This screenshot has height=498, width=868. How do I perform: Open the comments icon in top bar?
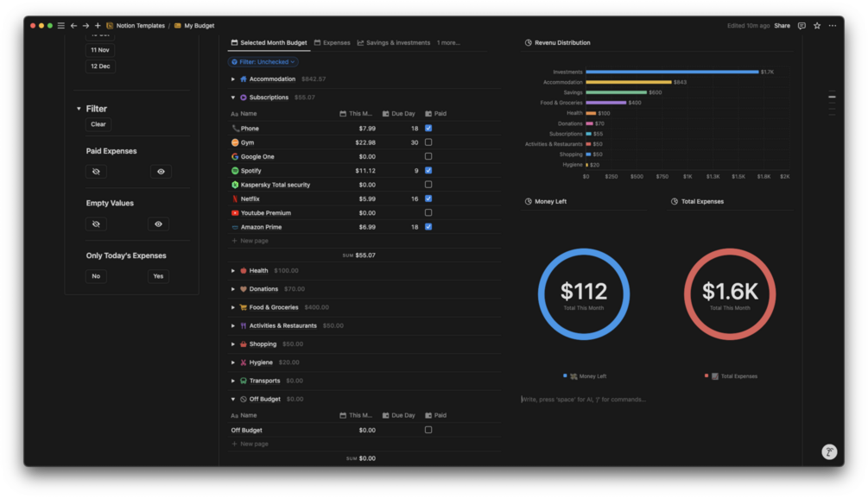coord(801,25)
